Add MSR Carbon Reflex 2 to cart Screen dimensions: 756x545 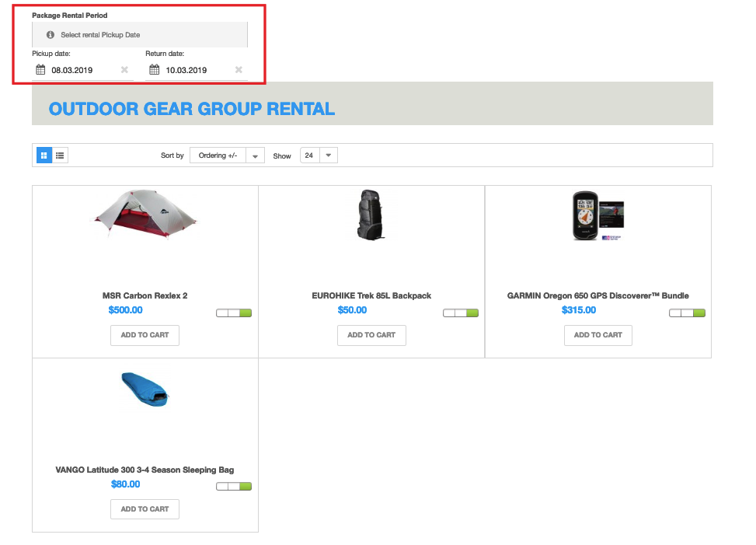145,335
